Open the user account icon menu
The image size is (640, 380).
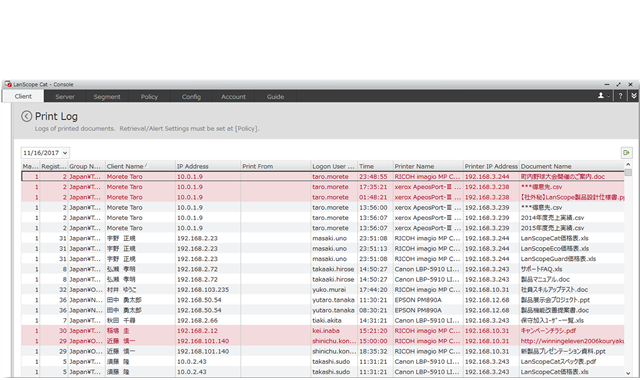coord(602,96)
